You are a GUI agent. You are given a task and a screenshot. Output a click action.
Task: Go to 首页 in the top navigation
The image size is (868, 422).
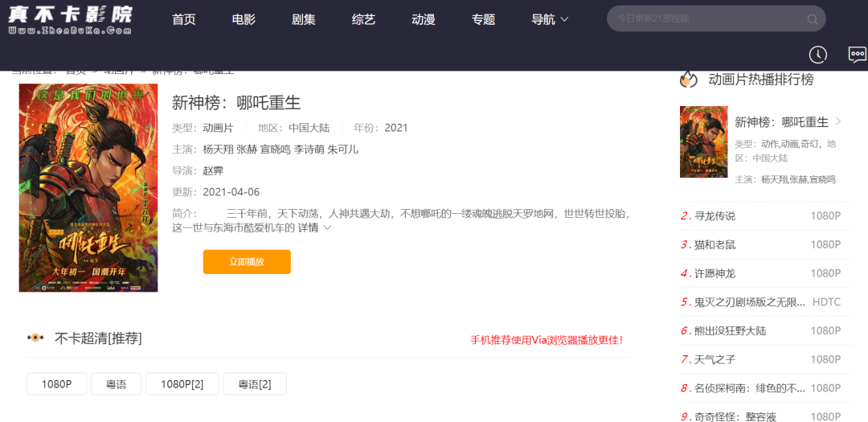click(184, 19)
